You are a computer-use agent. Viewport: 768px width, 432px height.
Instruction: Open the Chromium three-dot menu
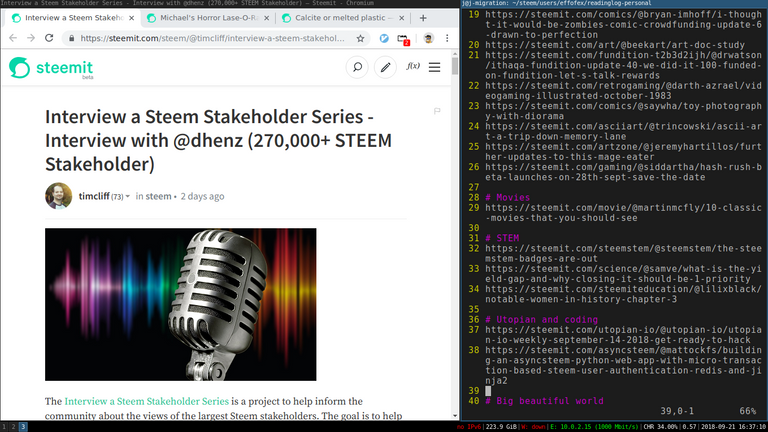coord(447,38)
